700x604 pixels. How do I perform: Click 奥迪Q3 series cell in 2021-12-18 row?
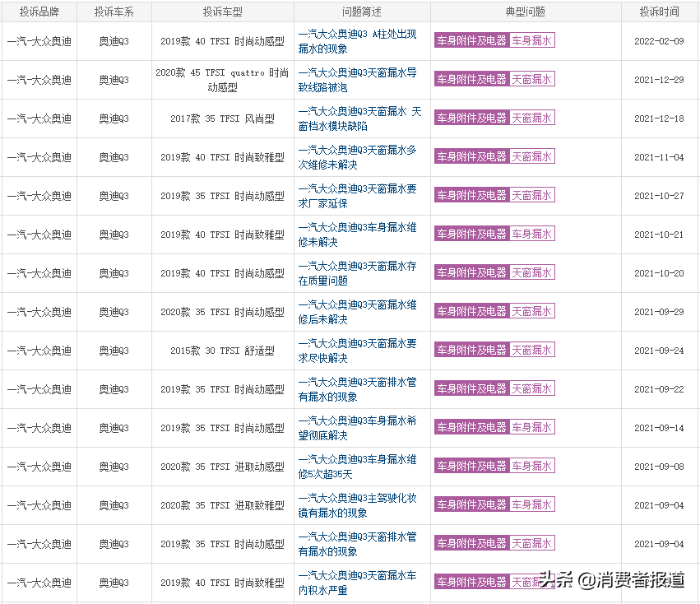[114, 118]
